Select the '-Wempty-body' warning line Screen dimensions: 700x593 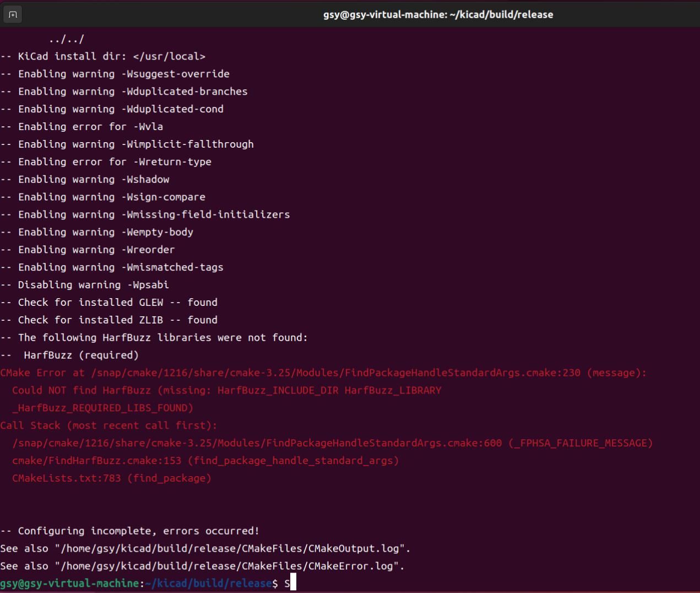(97, 232)
